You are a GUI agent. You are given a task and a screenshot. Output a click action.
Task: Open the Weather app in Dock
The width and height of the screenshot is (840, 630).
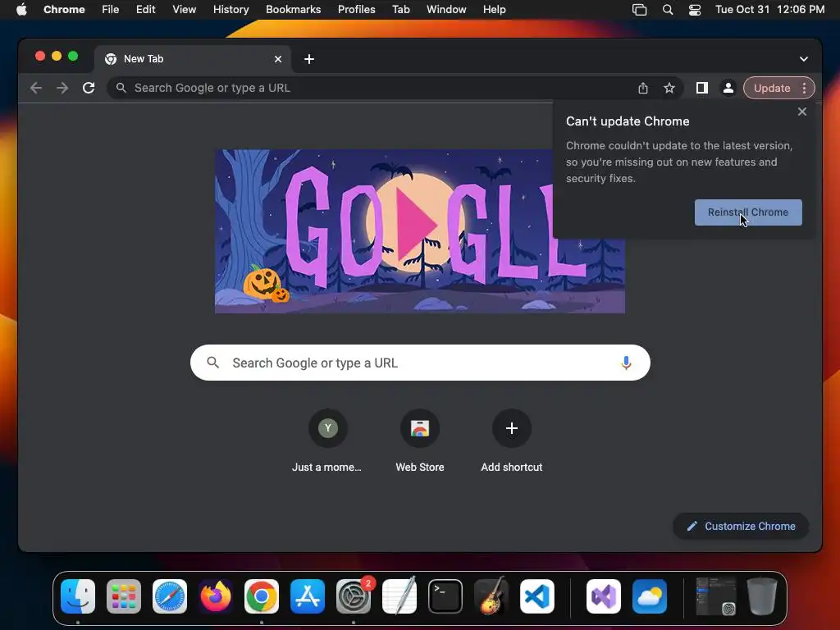click(650, 596)
